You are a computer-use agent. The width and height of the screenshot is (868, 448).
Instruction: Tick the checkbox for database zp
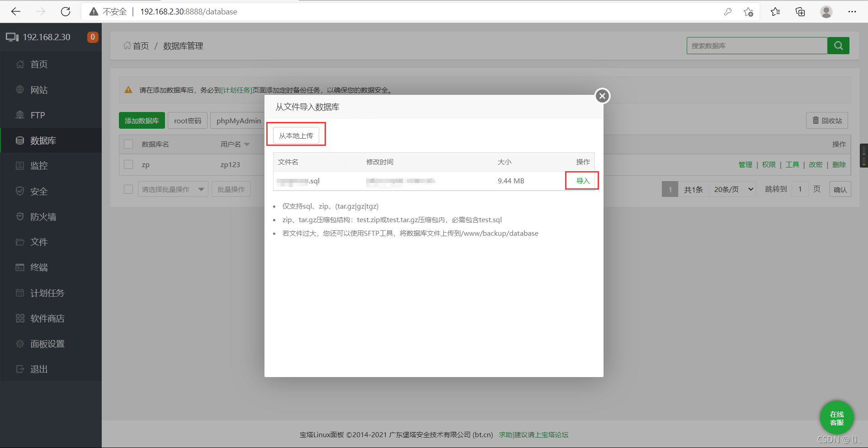pyautogui.click(x=128, y=164)
